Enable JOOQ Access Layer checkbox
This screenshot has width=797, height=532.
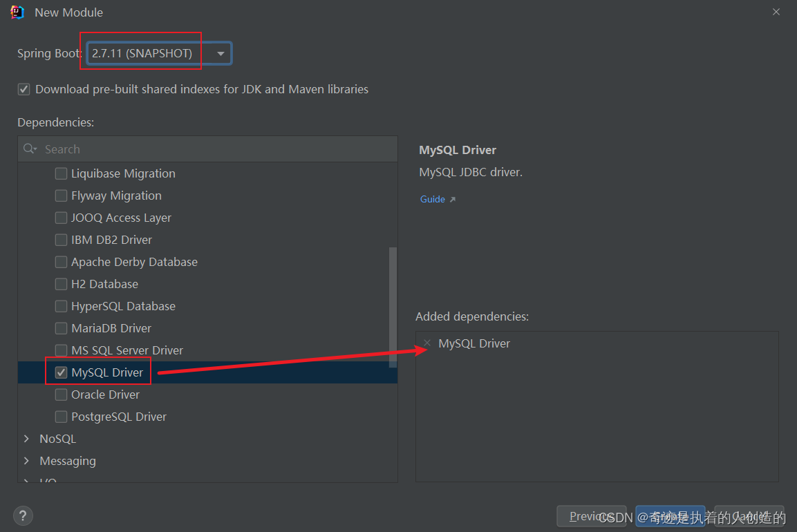coord(61,218)
